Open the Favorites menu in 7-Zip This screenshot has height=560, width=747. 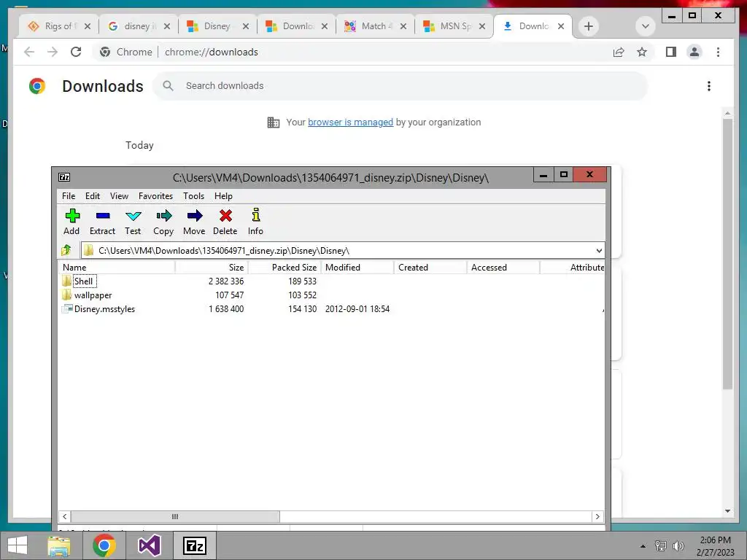(x=156, y=196)
